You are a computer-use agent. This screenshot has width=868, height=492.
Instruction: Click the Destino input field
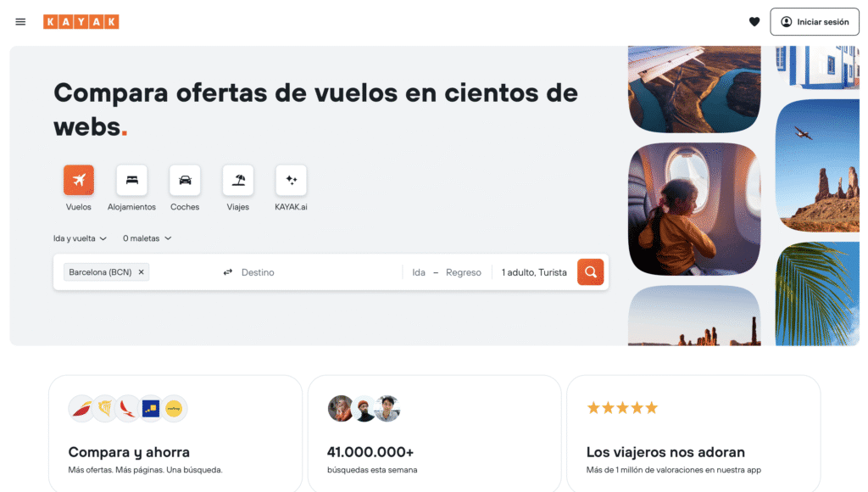pos(319,272)
